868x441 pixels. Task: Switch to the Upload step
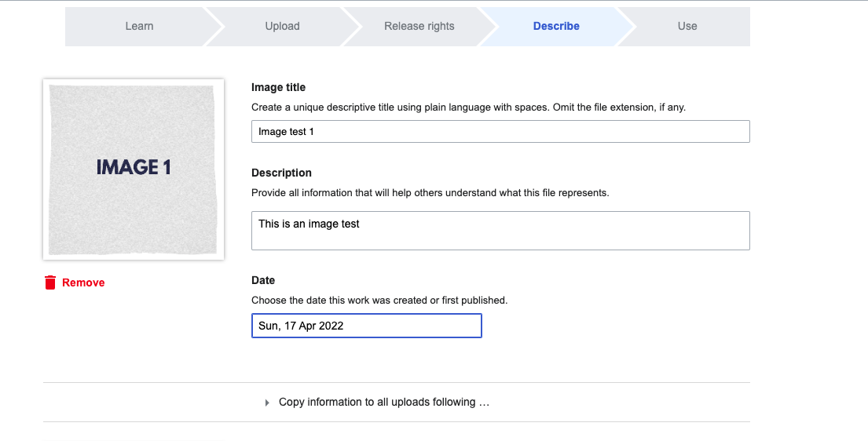[x=282, y=26]
